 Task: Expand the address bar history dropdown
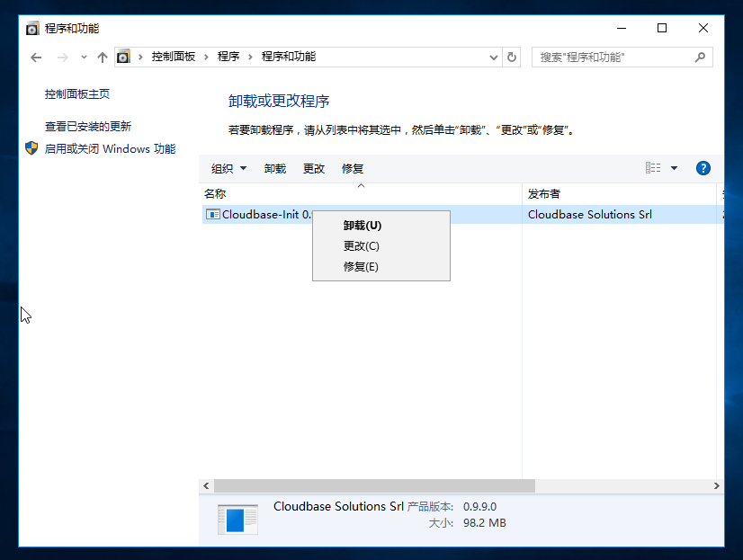pyautogui.click(x=494, y=58)
